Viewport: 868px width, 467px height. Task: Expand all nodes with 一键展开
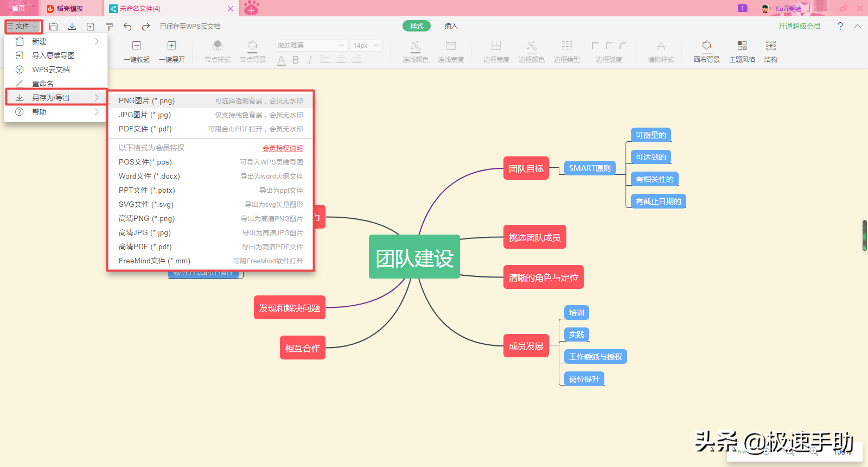(172, 52)
